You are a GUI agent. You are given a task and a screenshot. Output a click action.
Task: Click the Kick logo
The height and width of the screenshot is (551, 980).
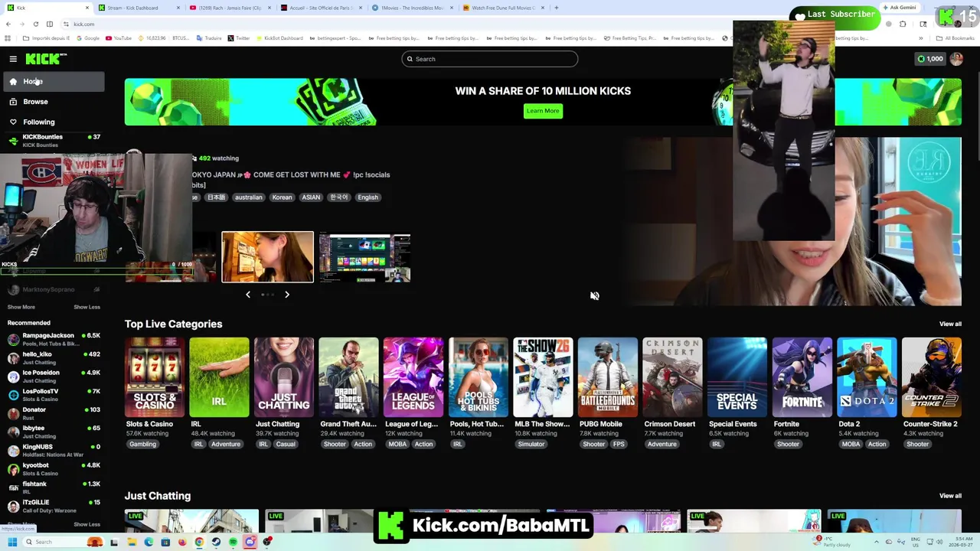(x=46, y=59)
